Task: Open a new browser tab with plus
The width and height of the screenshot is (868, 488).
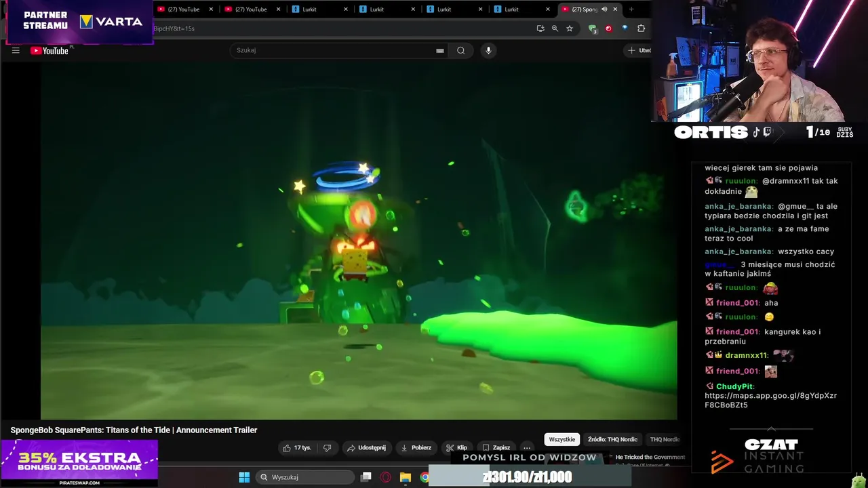Action: [x=631, y=9]
